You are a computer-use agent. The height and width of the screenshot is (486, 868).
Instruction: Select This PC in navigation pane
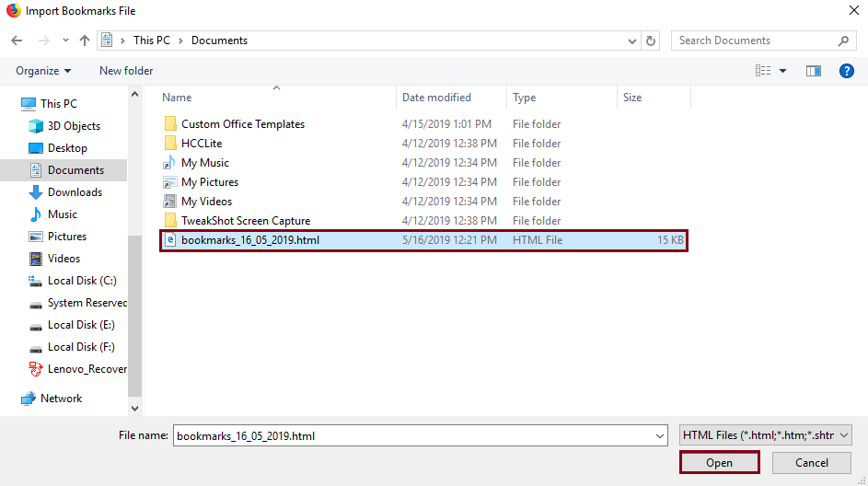59,103
